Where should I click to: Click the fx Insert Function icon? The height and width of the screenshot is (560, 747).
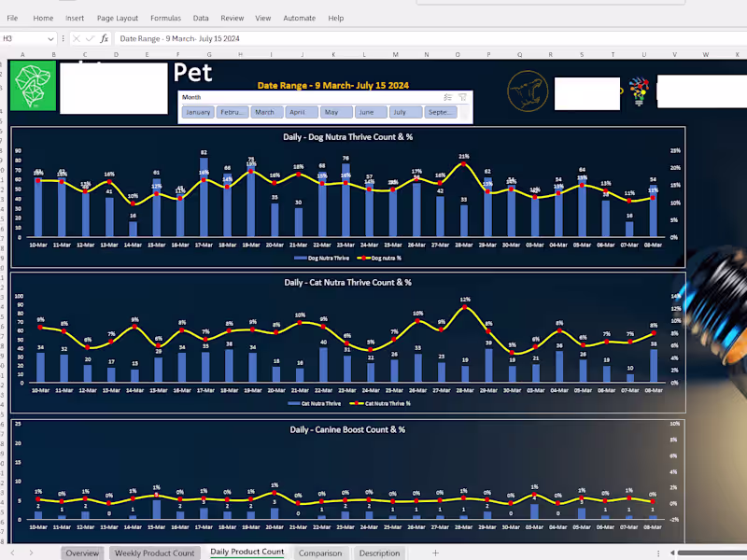click(x=105, y=38)
